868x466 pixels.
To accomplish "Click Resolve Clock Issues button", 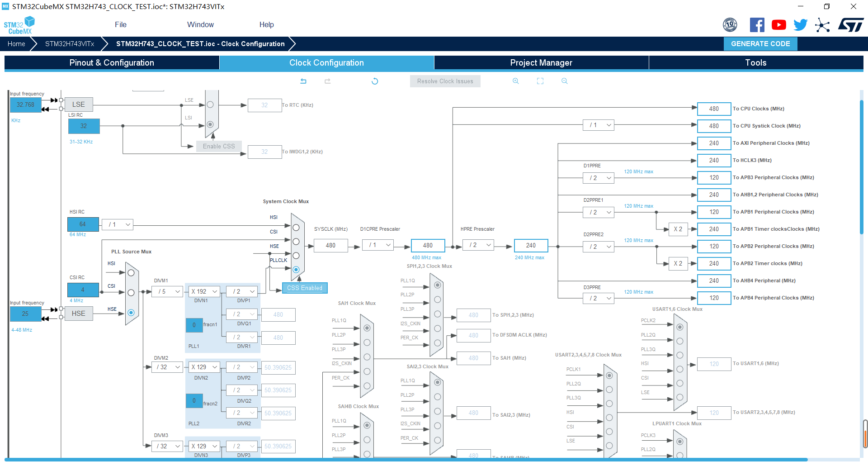I will point(445,81).
